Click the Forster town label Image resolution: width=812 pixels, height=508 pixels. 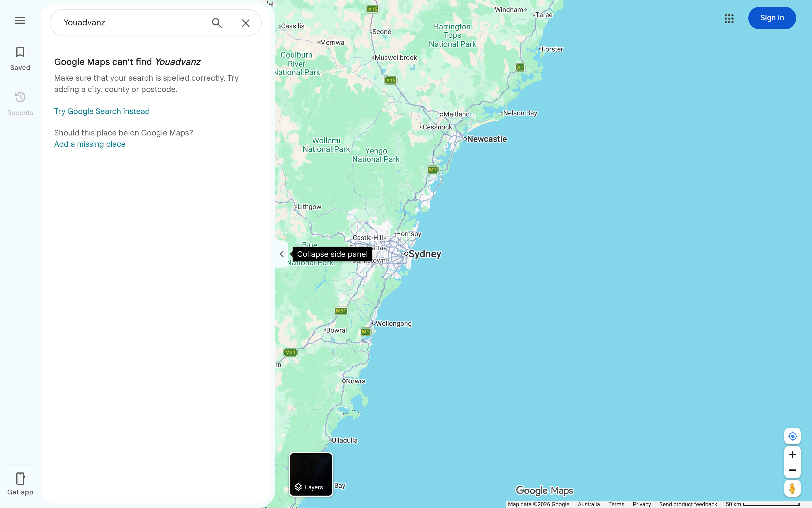pyautogui.click(x=552, y=49)
